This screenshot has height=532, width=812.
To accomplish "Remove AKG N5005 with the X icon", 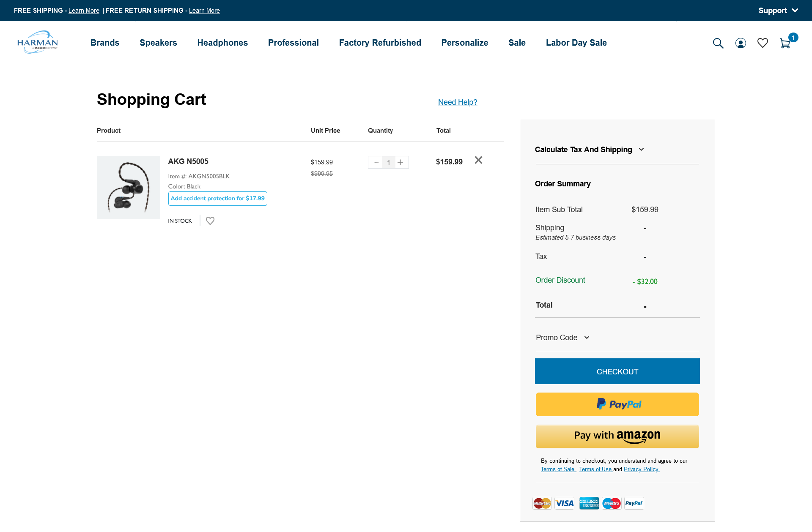I will (x=478, y=160).
